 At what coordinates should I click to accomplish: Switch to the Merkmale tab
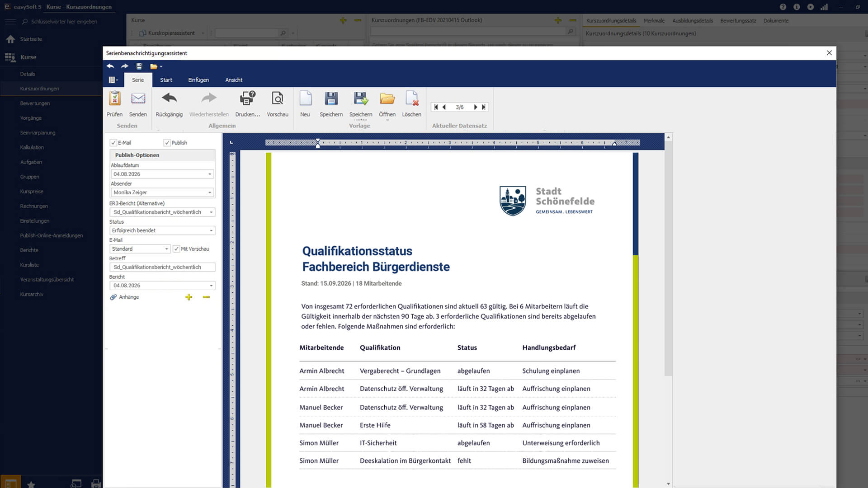click(x=654, y=21)
